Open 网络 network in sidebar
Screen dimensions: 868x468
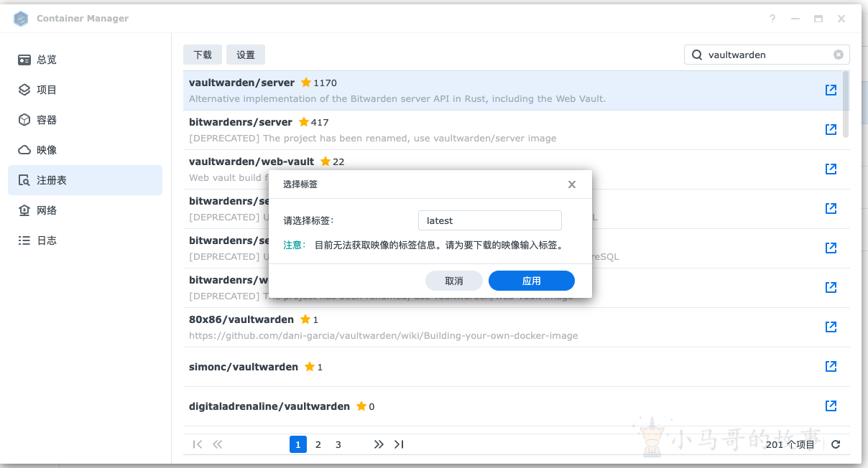pos(85,210)
